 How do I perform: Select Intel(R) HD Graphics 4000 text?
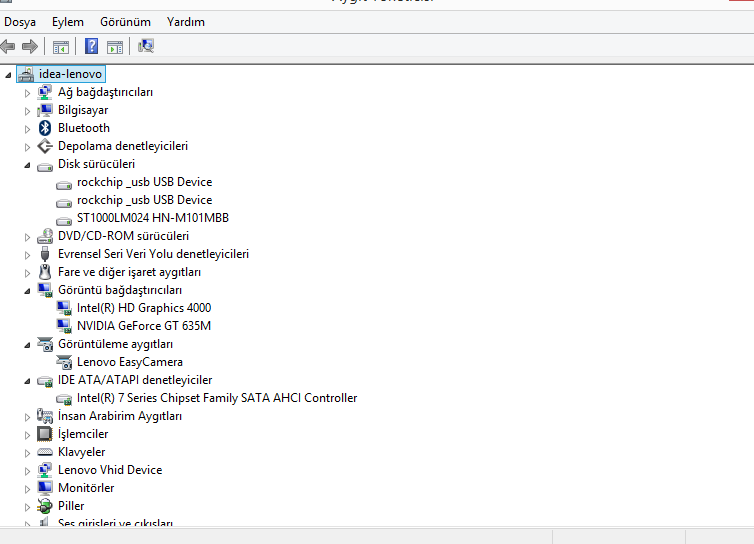[x=144, y=308]
